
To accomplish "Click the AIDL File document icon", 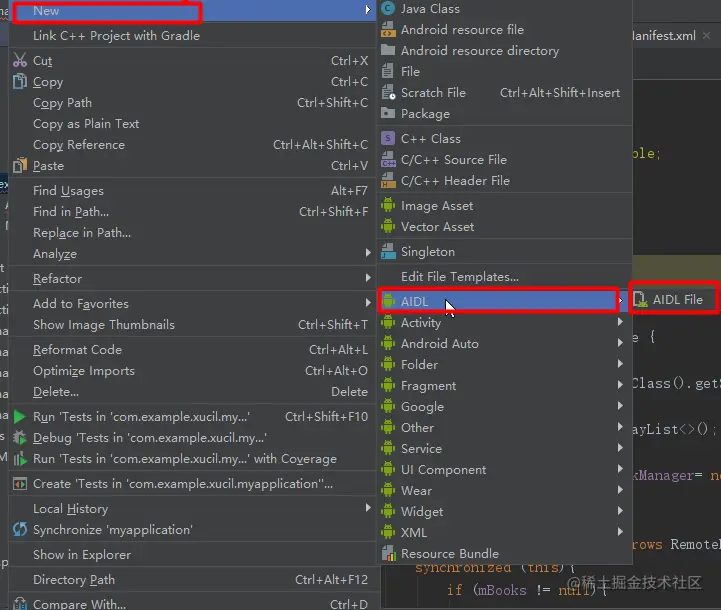I will 641,300.
